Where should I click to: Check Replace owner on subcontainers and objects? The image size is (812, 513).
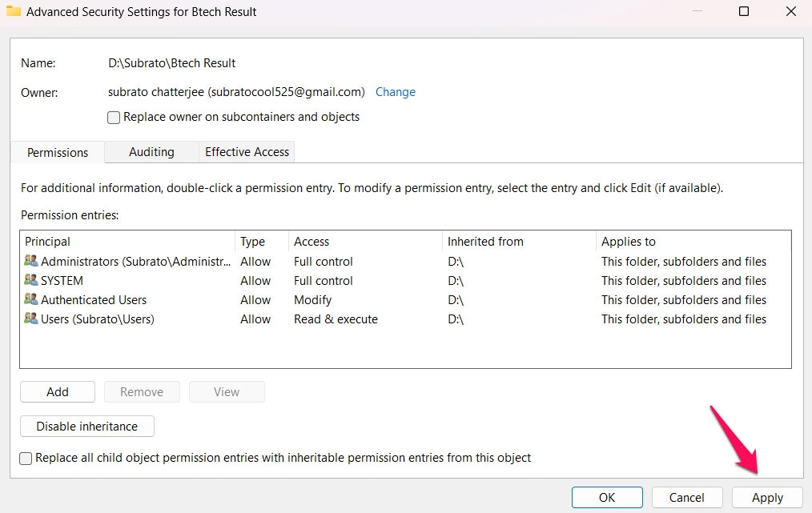(x=114, y=118)
